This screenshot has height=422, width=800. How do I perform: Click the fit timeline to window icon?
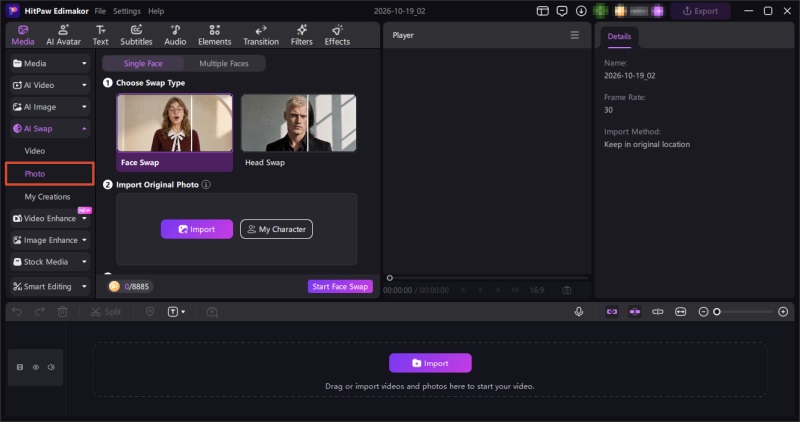coord(681,311)
